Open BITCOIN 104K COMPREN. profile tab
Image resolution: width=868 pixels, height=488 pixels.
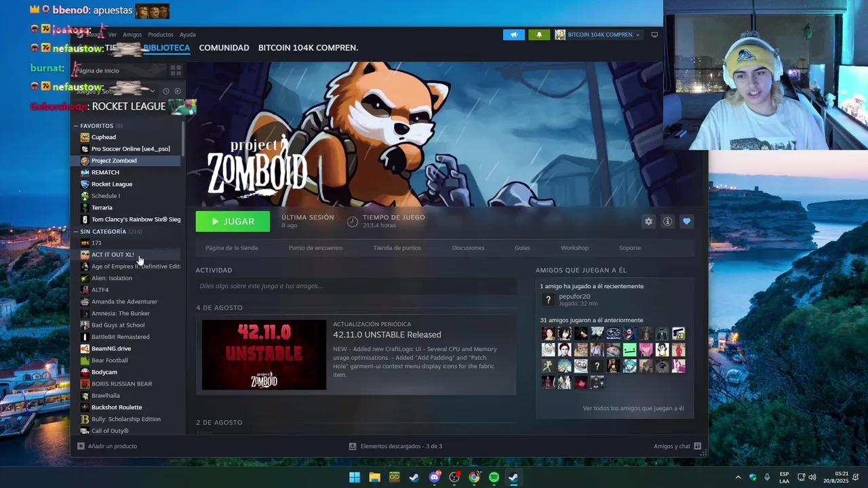(x=308, y=48)
